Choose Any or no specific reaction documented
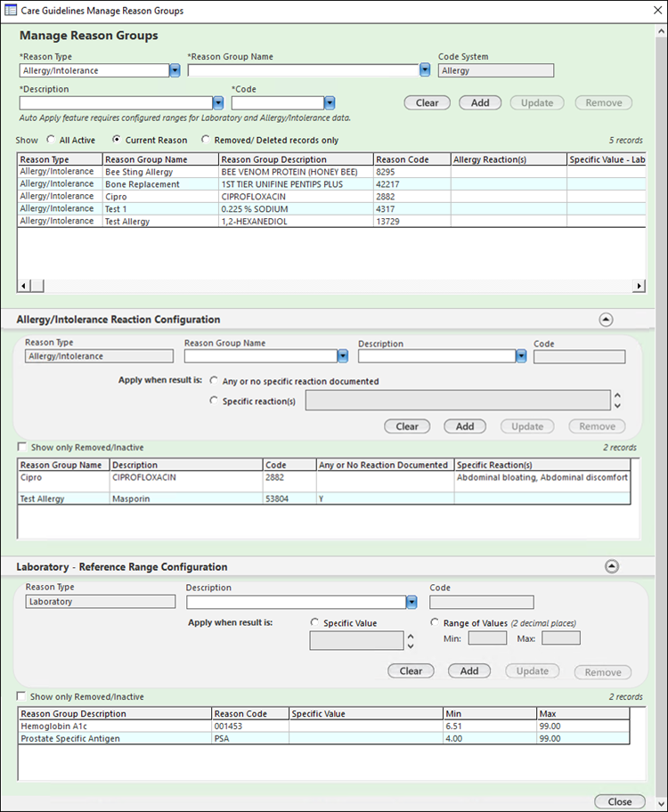 click(x=214, y=380)
